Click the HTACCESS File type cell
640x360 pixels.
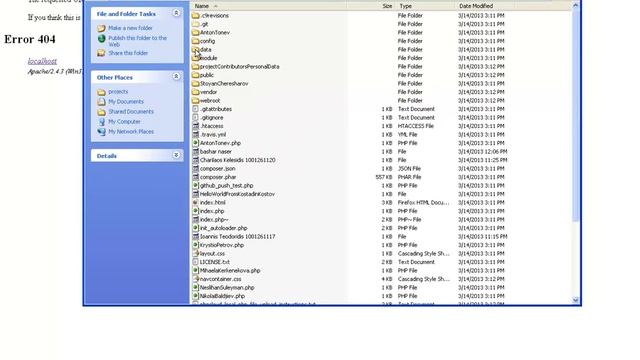click(x=416, y=126)
